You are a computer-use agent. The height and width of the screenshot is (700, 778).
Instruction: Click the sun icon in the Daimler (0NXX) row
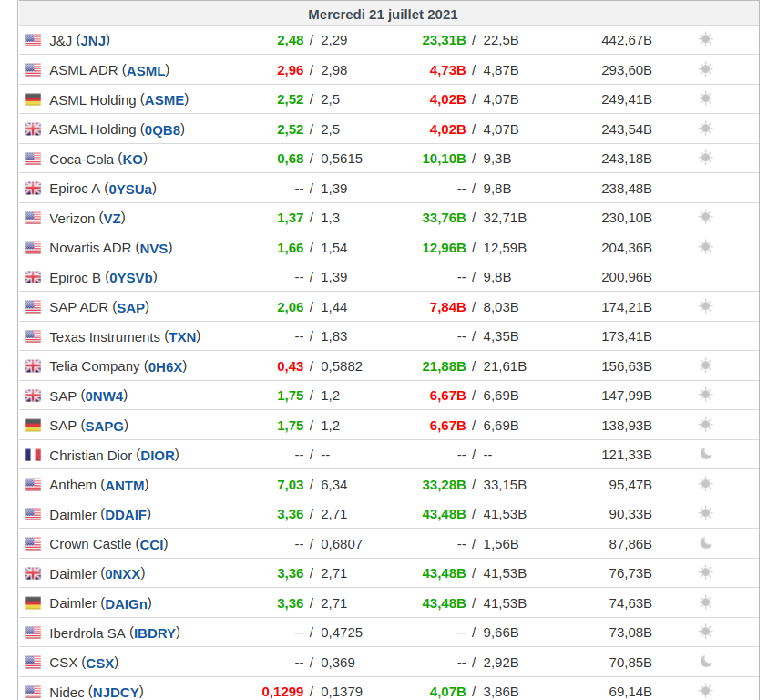coord(705,572)
